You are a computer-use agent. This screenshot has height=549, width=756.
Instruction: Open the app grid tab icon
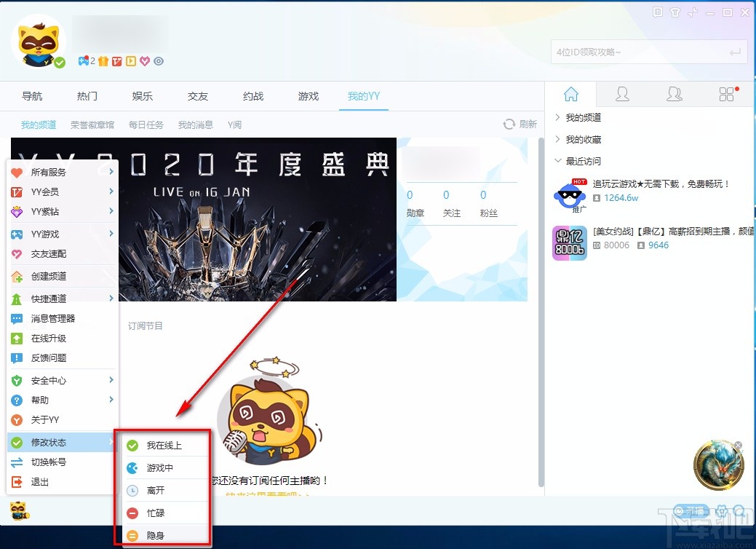[727, 94]
